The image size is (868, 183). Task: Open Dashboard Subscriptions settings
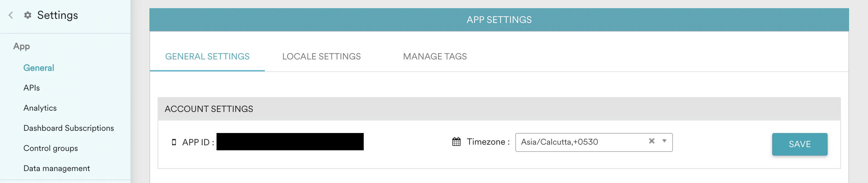pyautogui.click(x=68, y=128)
